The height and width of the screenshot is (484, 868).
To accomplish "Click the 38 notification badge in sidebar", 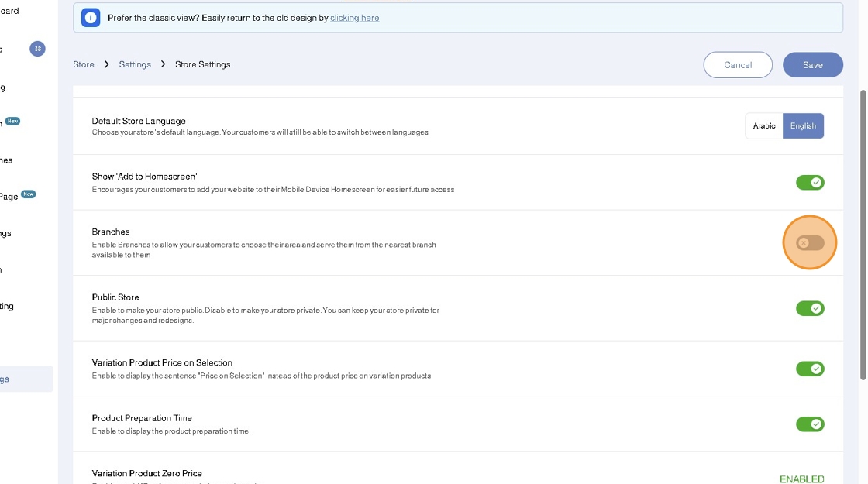I will click(37, 49).
